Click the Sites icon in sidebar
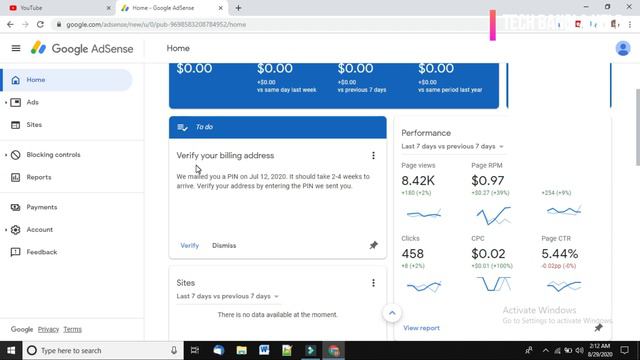Viewport: 640px width, 360px height. point(16,125)
